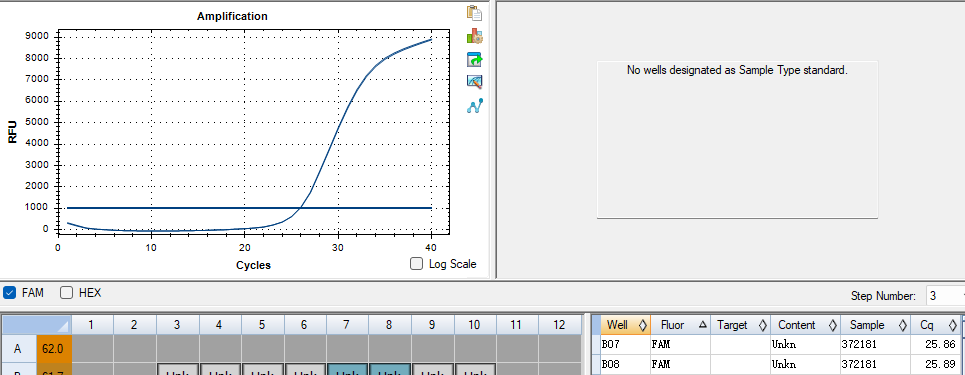
Task: Click the 'No wells designated' message text
Action: coord(737,70)
